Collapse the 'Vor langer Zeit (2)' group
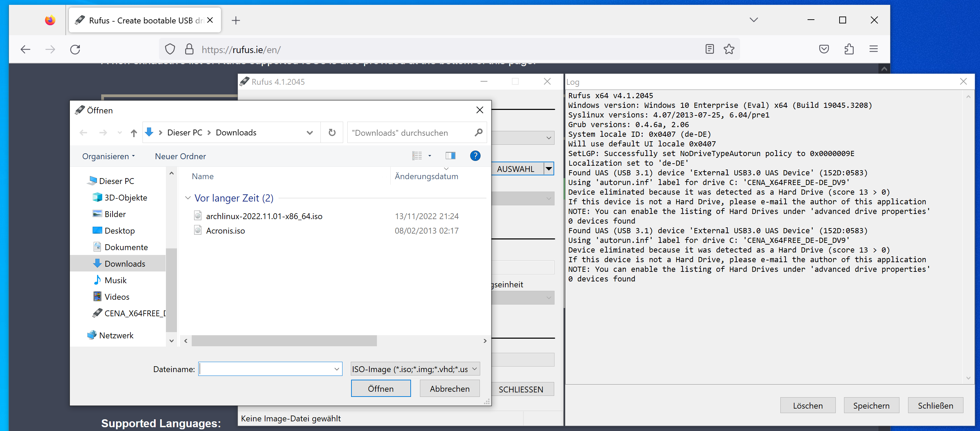 (188, 198)
